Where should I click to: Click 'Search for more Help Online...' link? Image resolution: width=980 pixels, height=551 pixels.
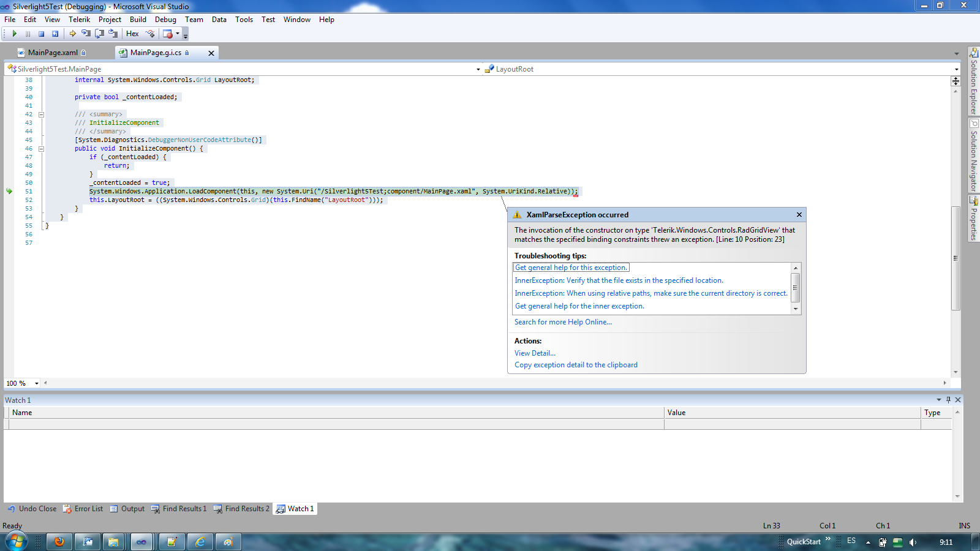tap(563, 322)
